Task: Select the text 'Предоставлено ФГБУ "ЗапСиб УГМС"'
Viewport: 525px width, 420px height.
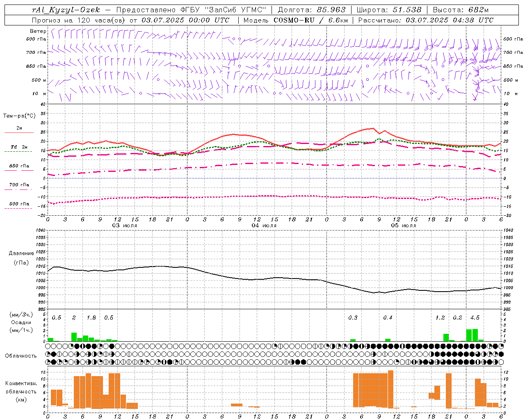Action: (x=192, y=10)
